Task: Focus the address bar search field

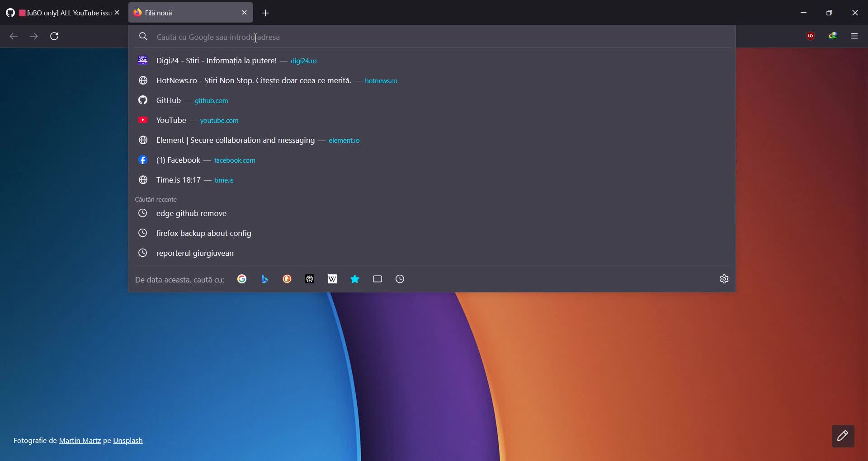Action: coord(407,37)
